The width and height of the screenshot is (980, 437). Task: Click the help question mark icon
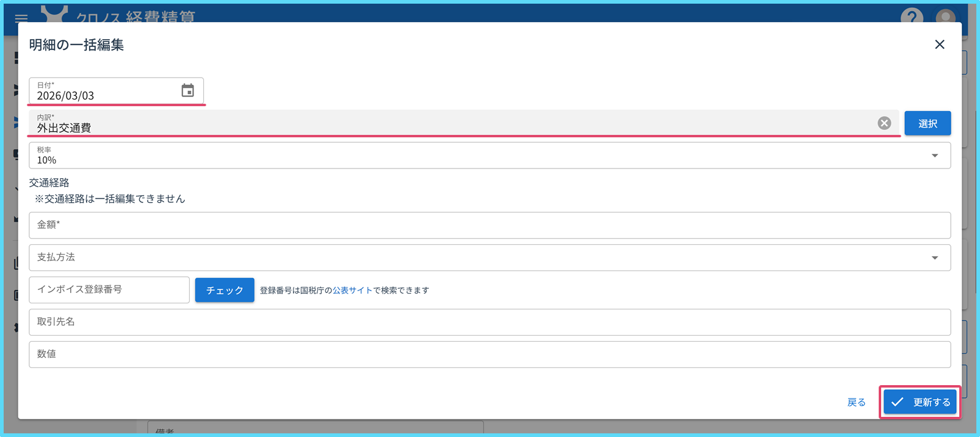[x=912, y=16]
